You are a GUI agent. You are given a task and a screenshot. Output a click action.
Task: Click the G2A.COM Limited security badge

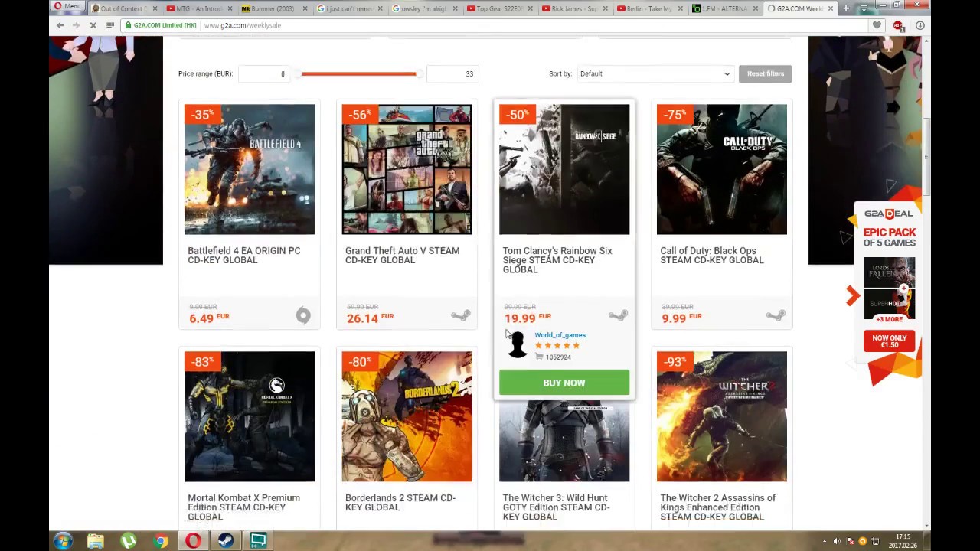click(160, 25)
